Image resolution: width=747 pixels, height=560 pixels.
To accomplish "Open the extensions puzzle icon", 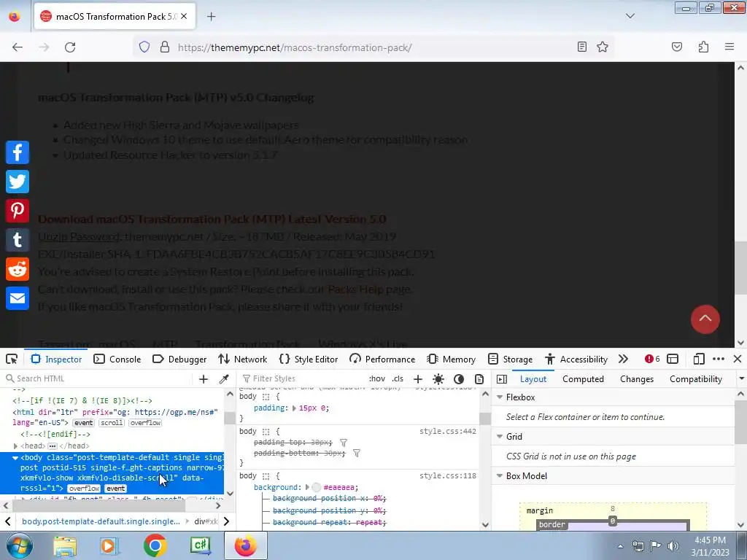I will click(x=703, y=47).
